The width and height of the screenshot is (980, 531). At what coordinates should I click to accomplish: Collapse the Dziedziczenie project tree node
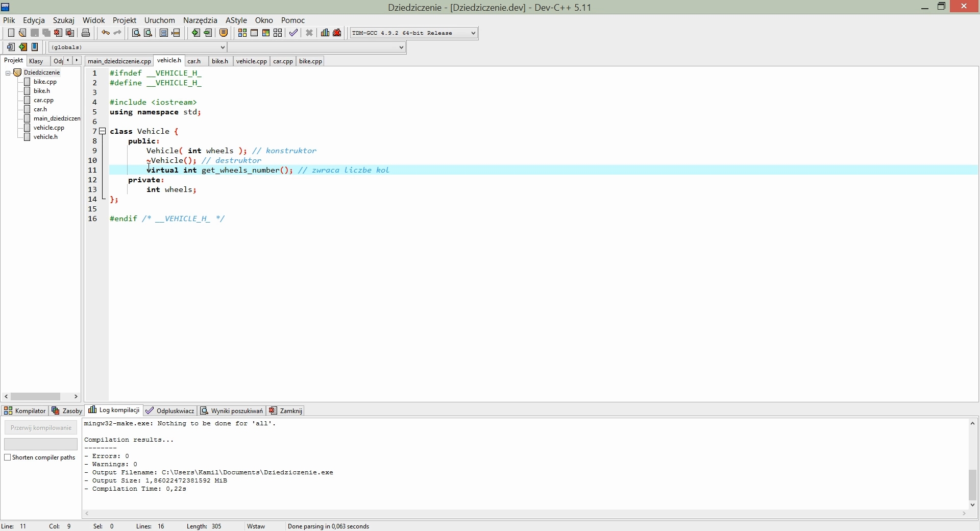(8, 73)
